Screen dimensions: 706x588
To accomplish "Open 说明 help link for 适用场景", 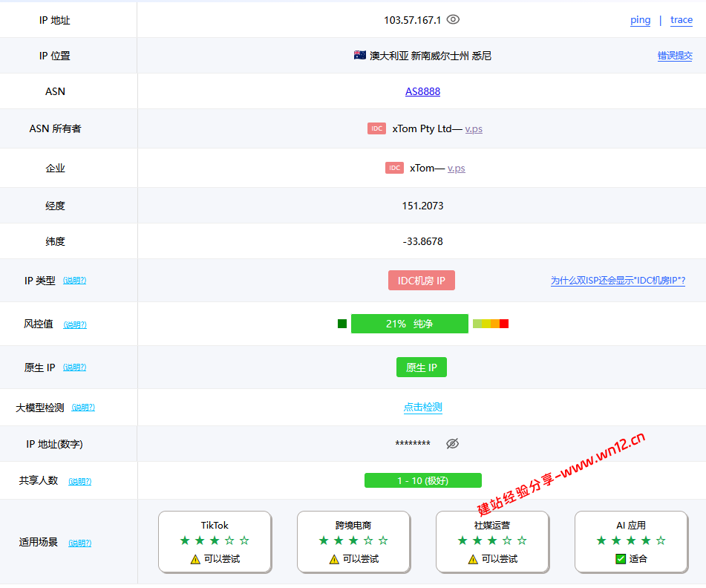I will click(80, 543).
